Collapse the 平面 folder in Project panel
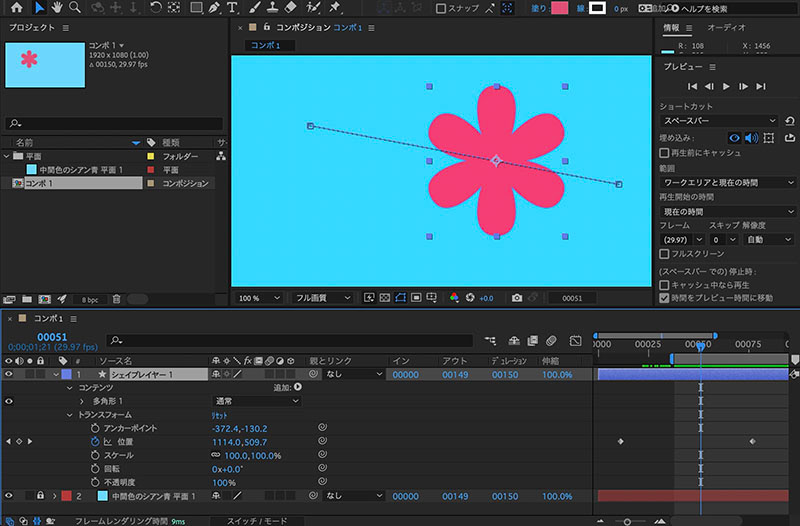The width and height of the screenshot is (800, 526). (7, 156)
